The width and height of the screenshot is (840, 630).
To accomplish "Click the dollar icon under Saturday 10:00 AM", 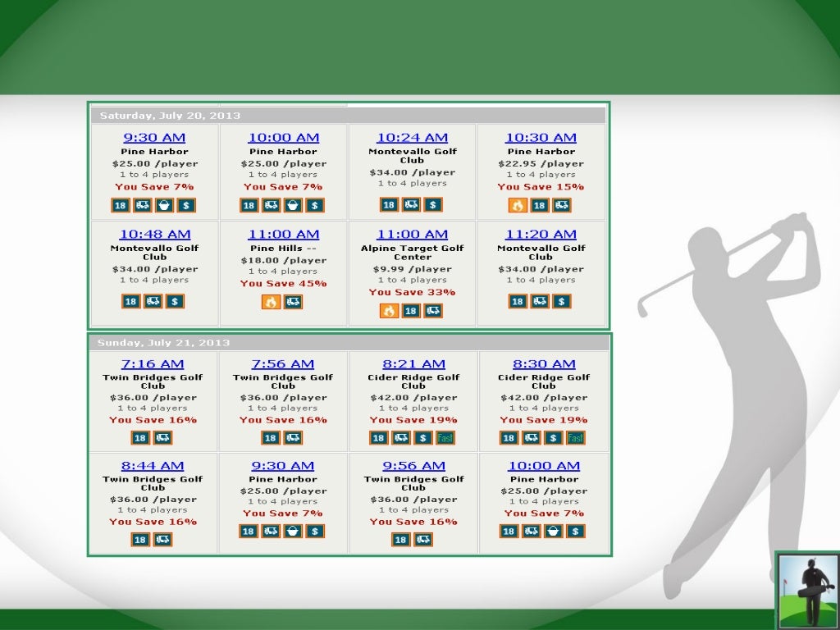I will pos(315,205).
